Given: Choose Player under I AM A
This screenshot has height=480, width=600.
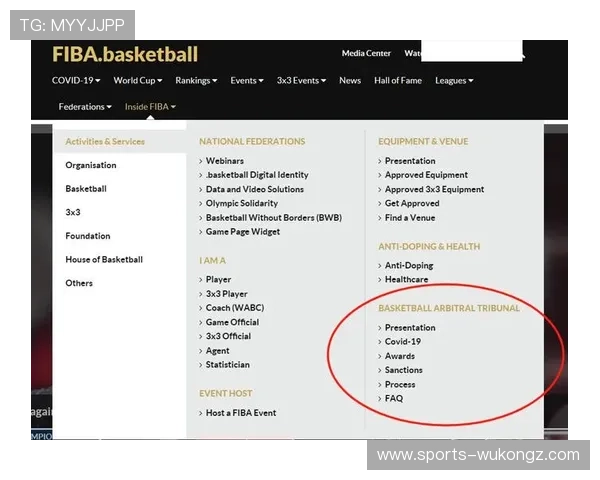Looking at the screenshot, I should (218, 279).
